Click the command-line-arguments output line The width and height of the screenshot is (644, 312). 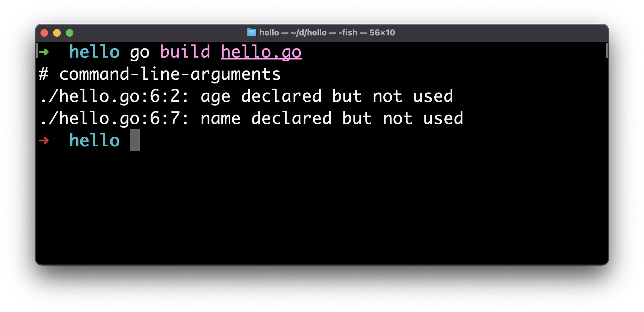point(160,74)
